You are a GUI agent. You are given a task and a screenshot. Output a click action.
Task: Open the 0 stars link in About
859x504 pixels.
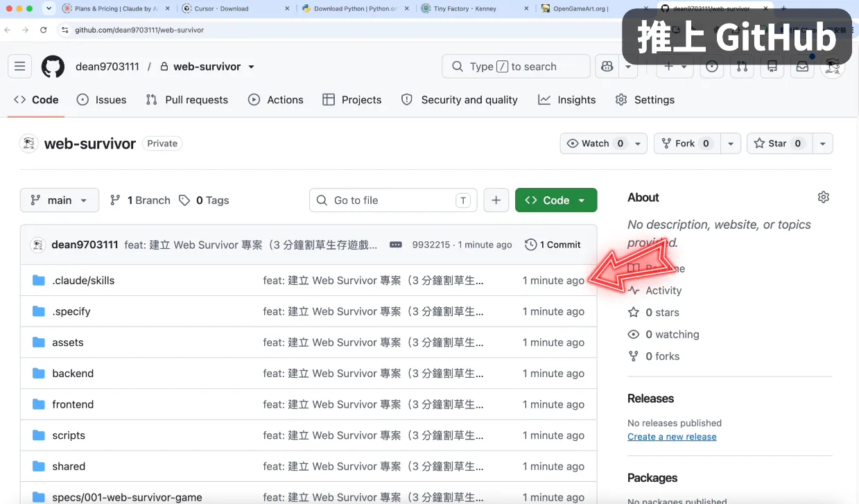coord(654,313)
